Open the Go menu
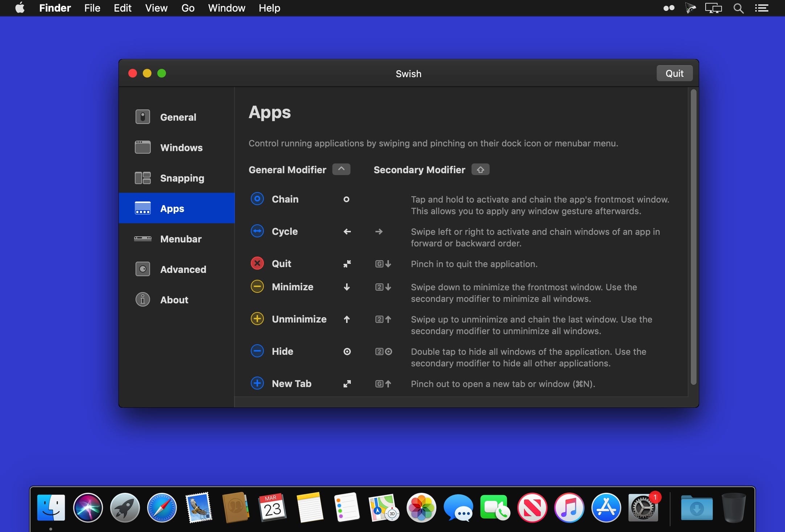 [x=188, y=8]
